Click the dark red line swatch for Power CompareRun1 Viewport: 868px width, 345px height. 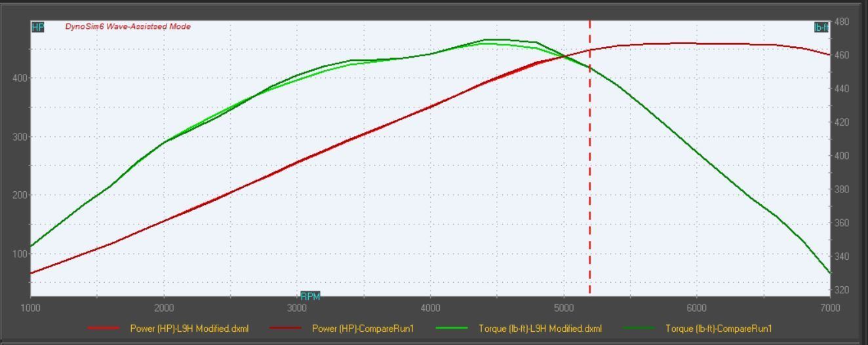tap(286, 329)
